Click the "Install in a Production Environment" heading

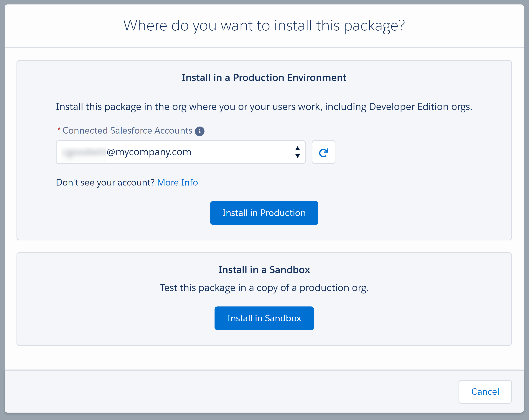pyautogui.click(x=264, y=78)
